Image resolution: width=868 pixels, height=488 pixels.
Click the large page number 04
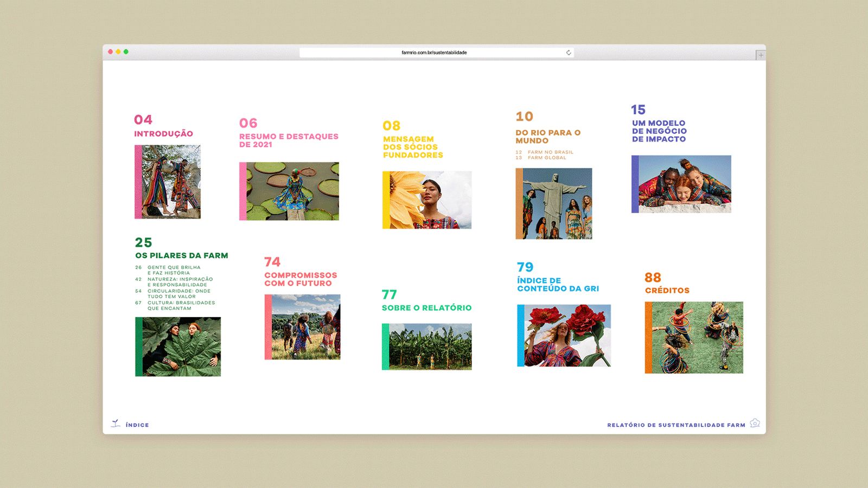tap(143, 120)
